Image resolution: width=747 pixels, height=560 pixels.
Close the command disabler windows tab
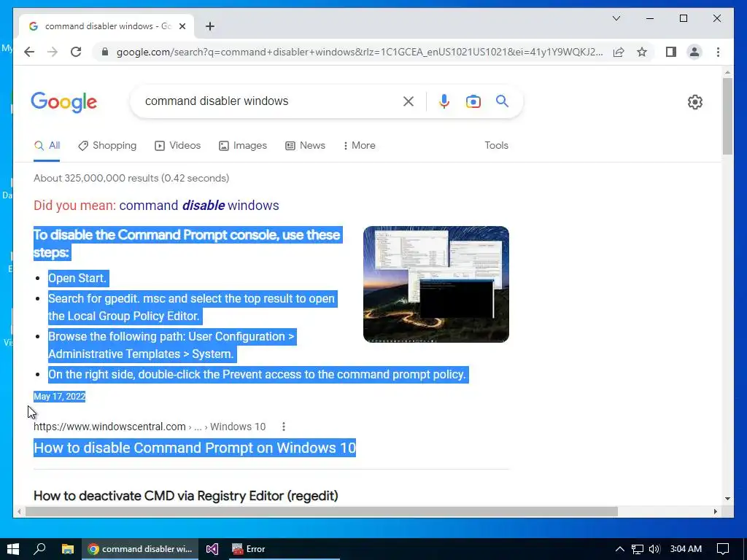(182, 27)
